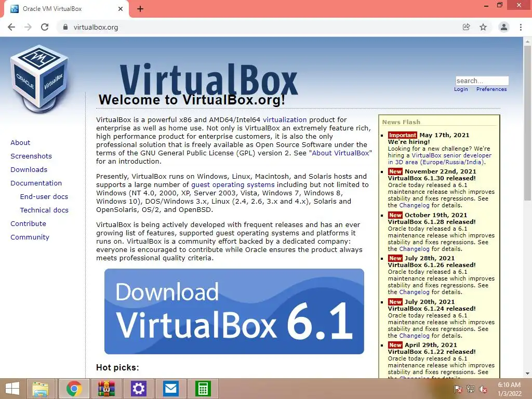Open the Mail app in the taskbar
532x399 pixels.
click(x=170, y=389)
